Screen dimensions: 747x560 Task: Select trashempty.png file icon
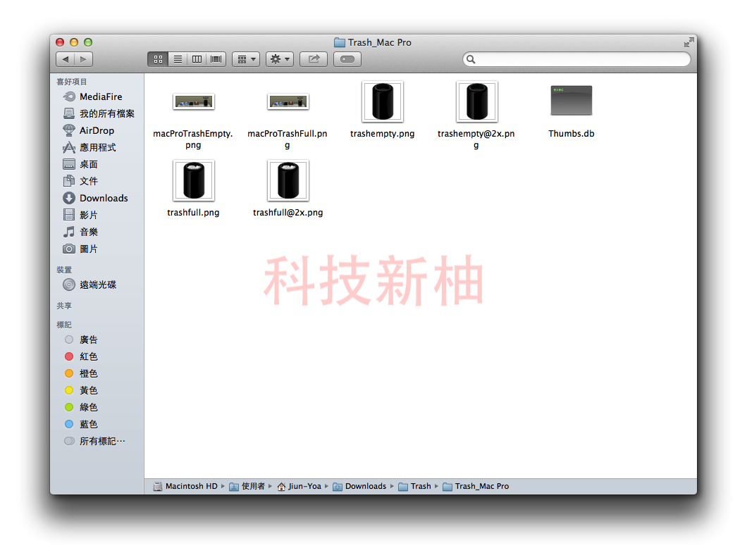coord(383,101)
